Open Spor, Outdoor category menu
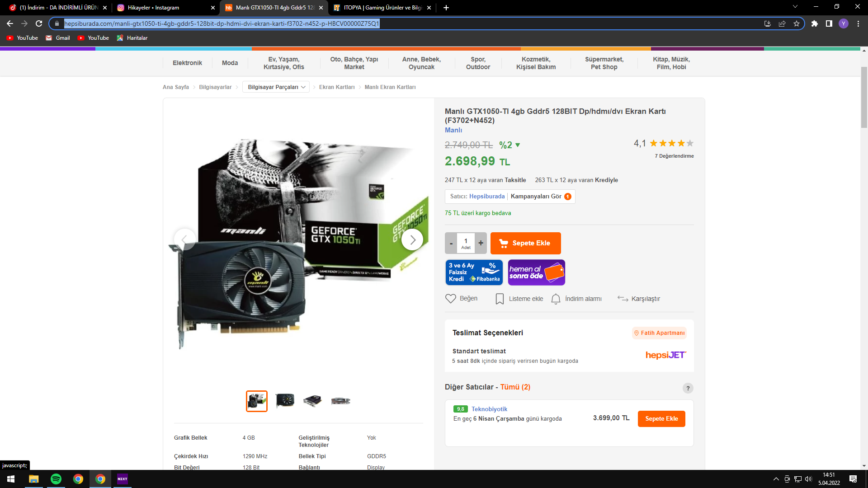 478,63
